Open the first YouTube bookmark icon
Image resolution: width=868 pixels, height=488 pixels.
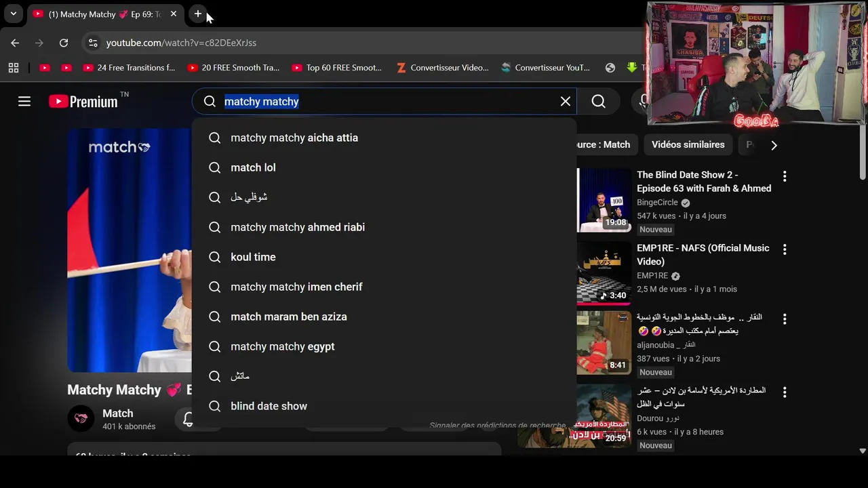(45, 68)
